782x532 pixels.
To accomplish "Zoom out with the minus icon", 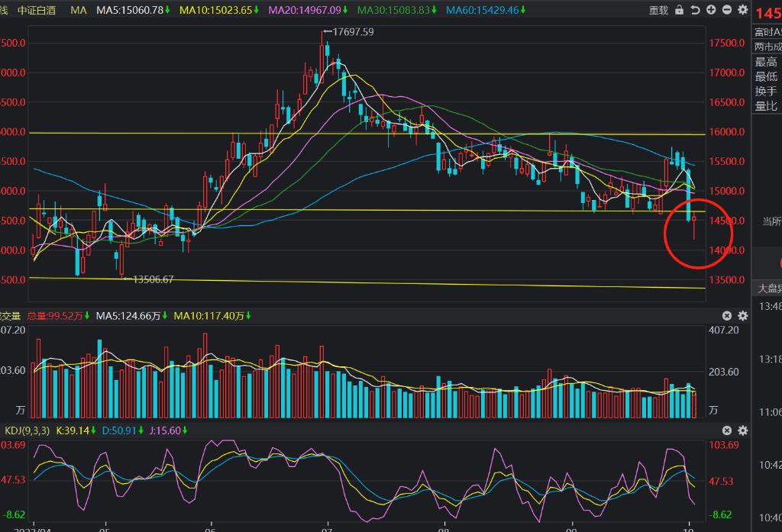I will (725, 10).
